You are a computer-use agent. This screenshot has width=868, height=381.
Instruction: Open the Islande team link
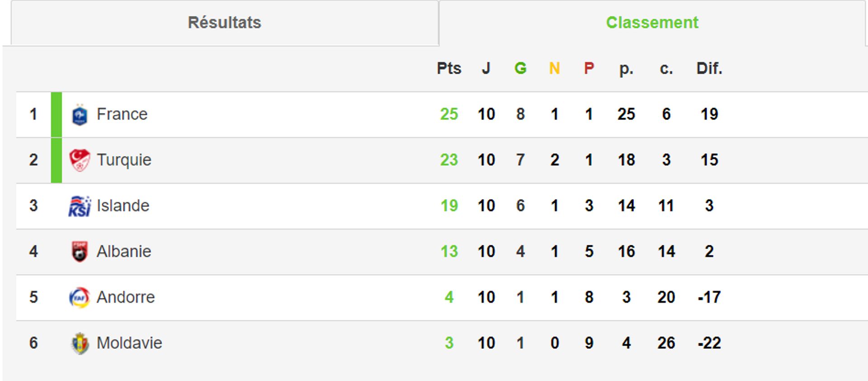(123, 205)
